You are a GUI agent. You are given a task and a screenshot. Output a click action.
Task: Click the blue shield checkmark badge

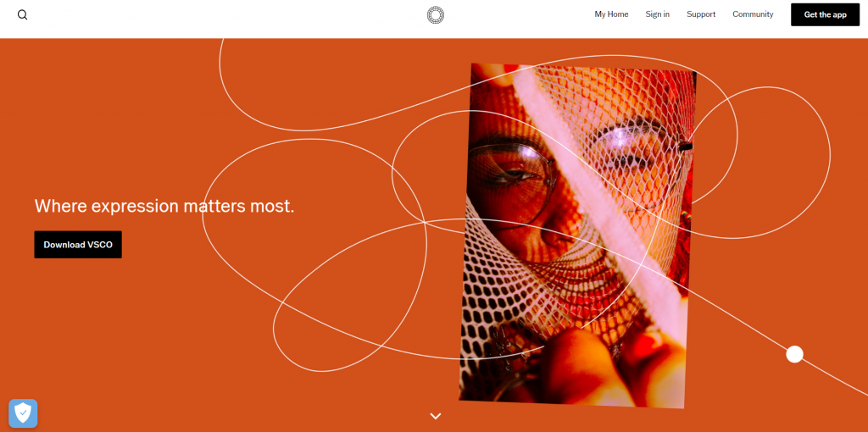click(23, 413)
